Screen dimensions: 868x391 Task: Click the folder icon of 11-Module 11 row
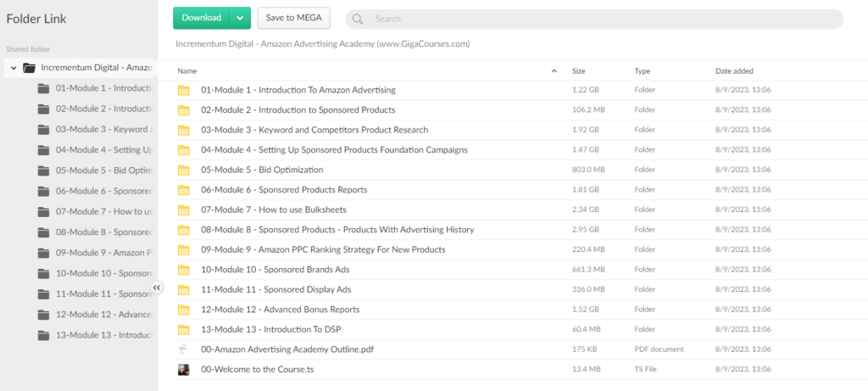click(x=184, y=290)
